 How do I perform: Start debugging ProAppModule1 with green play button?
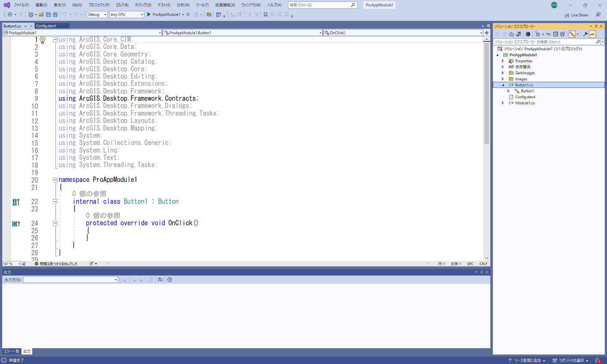149,15
